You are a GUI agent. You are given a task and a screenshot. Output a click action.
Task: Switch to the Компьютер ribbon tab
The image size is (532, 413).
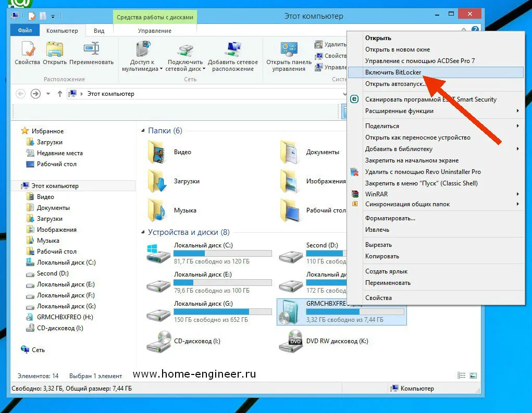tap(62, 31)
